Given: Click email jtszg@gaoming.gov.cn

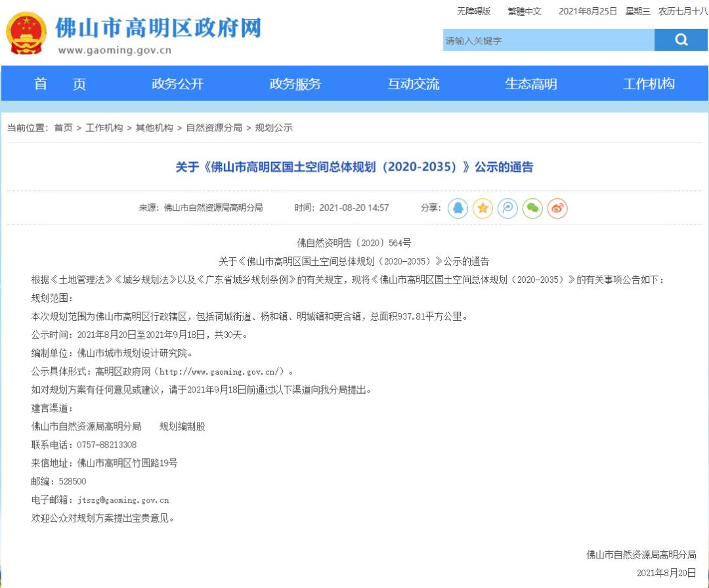Looking at the screenshot, I should [x=123, y=500].
